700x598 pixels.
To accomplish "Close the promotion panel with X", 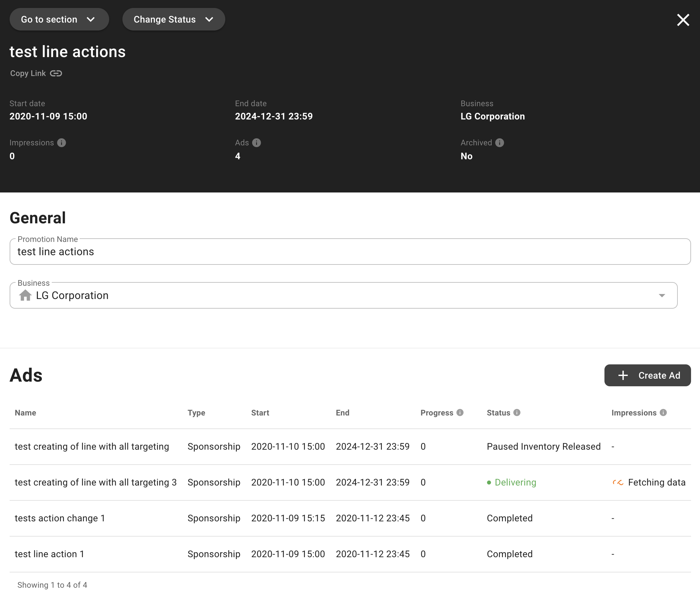I will pyautogui.click(x=683, y=20).
